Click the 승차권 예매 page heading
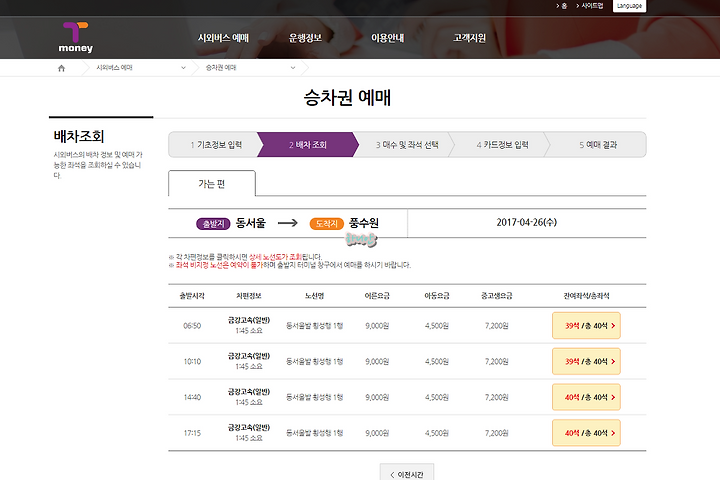This screenshot has height=480, width=720. 347,98
